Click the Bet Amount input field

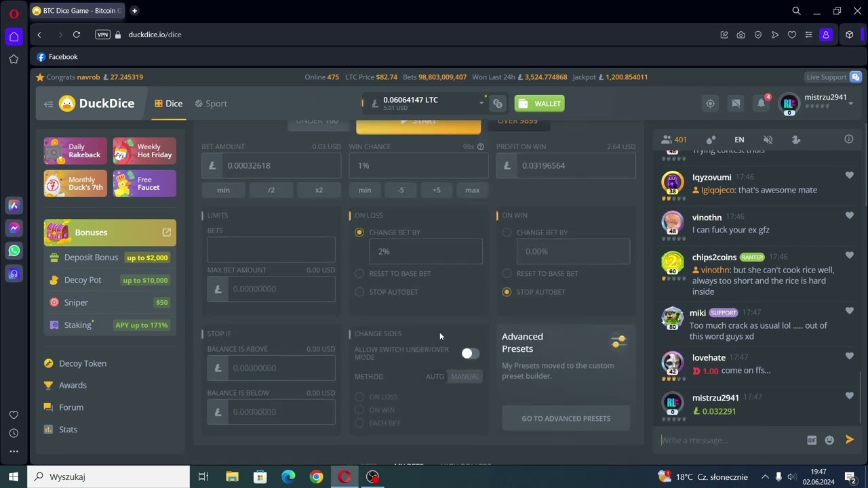[x=271, y=165]
